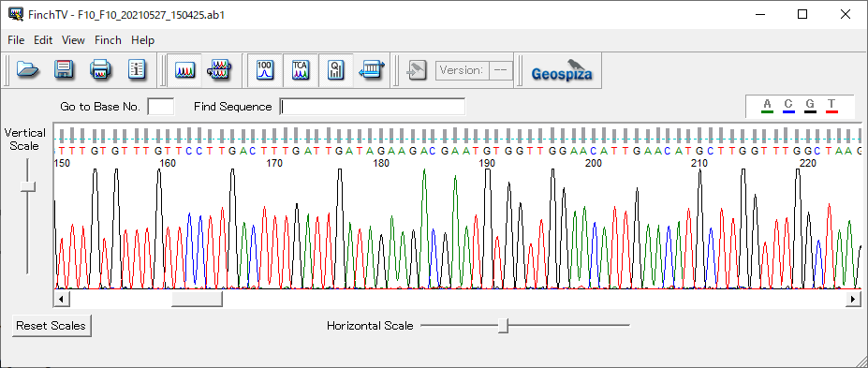Click base position label 190
Screen dimensions: 868x368
click(x=487, y=163)
